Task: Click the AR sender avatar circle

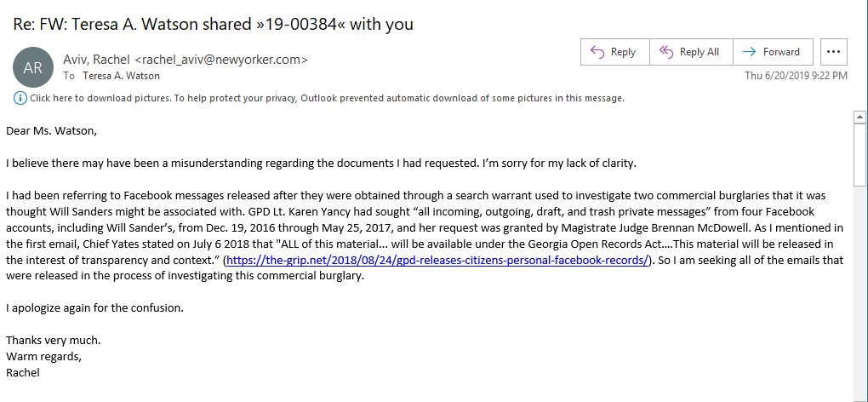Action: pyautogui.click(x=32, y=68)
